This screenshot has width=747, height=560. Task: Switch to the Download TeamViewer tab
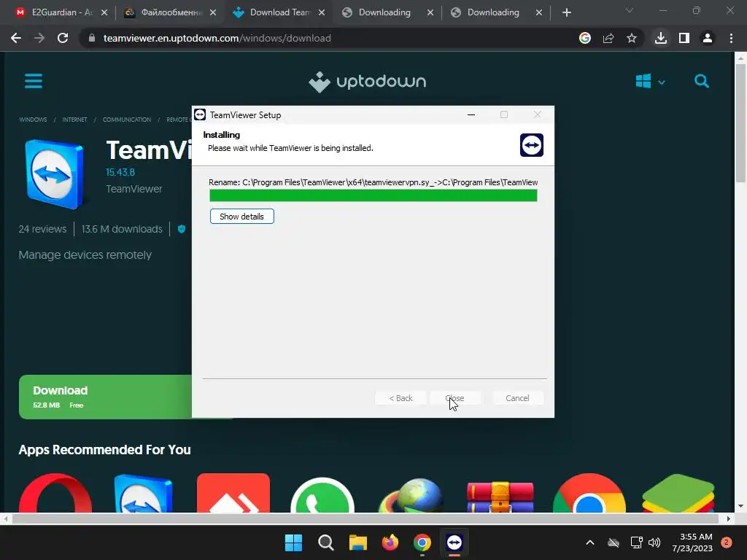pos(279,12)
